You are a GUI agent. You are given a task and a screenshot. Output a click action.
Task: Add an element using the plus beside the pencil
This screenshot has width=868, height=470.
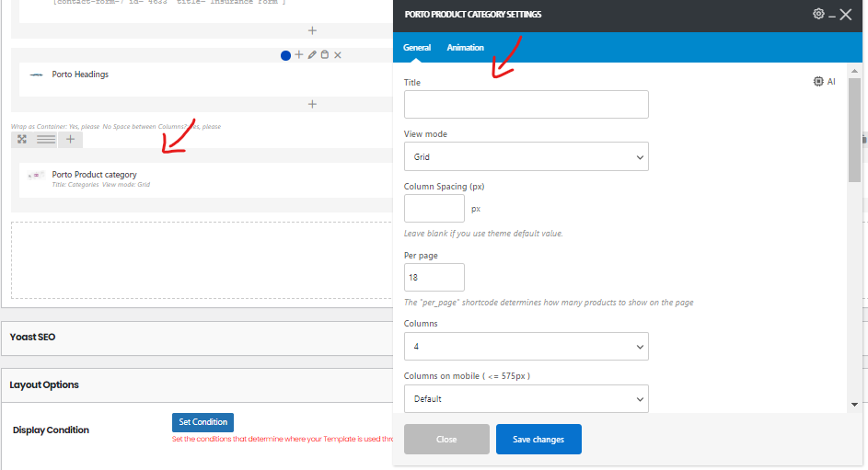[299, 55]
